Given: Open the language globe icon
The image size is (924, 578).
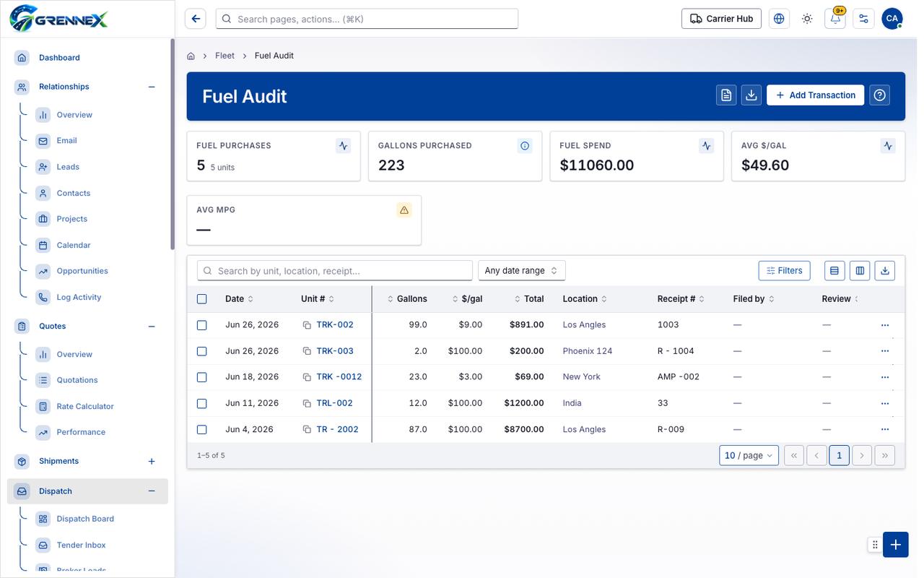Looking at the screenshot, I should (779, 19).
